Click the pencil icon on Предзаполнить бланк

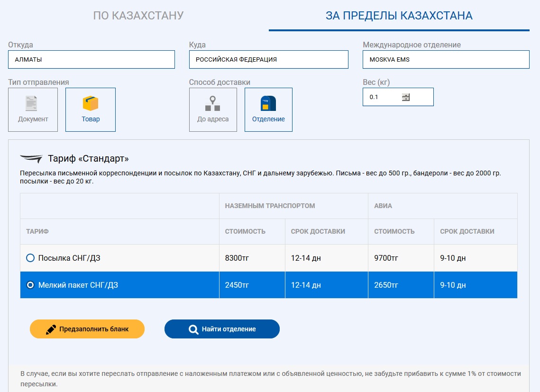(x=51, y=329)
